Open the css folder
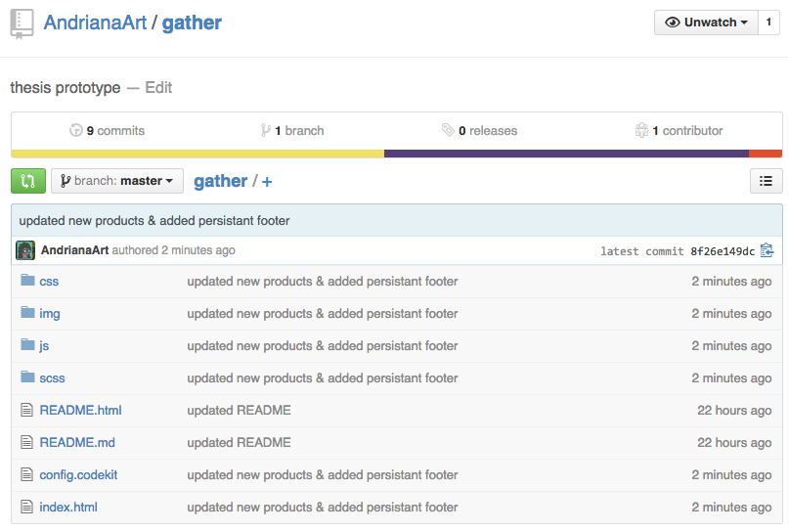The width and height of the screenshot is (788, 532). (x=49, y=282)
